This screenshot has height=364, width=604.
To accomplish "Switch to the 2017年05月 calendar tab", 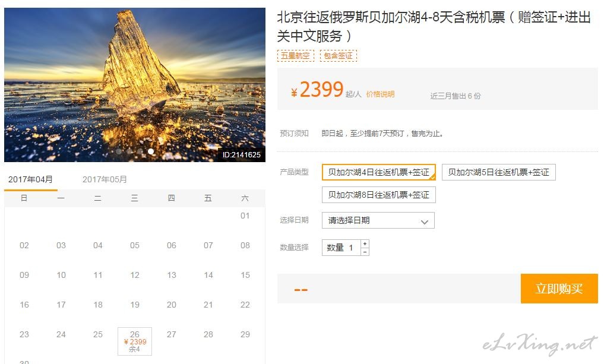I will 105,179.
